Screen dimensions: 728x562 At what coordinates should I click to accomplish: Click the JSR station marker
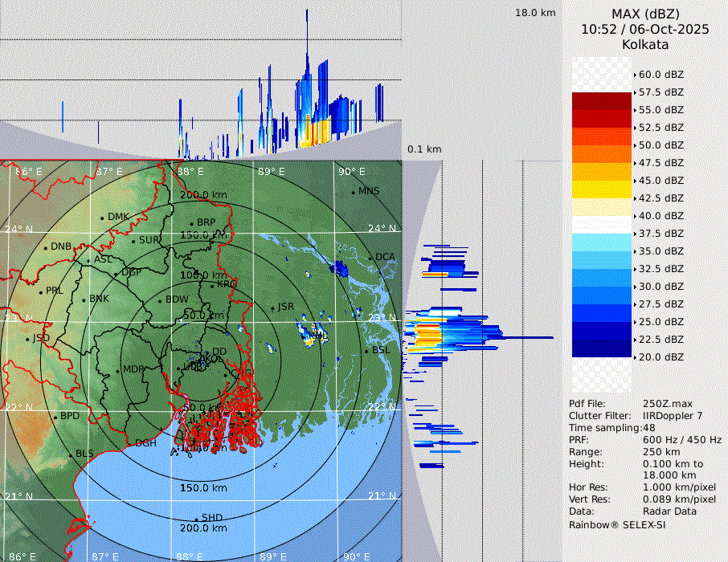point(272,308)
